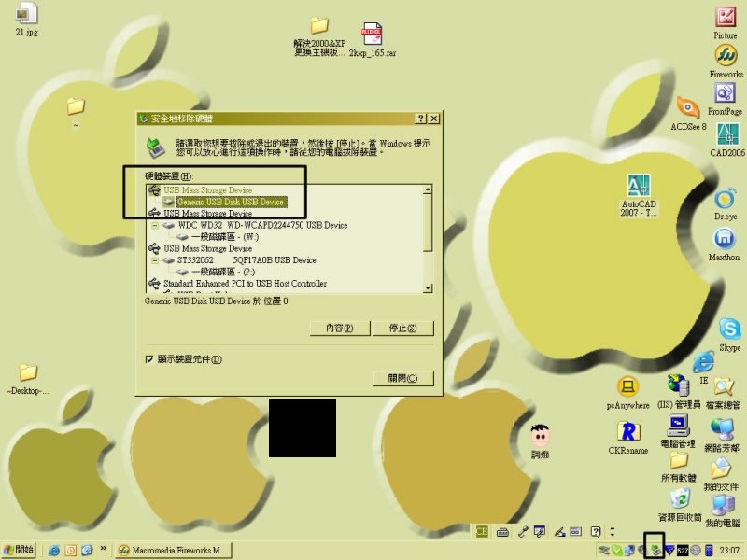Click the microphone icon on the language bar
The width and height of the screenshot is (747, 560).
pos(523,531)
